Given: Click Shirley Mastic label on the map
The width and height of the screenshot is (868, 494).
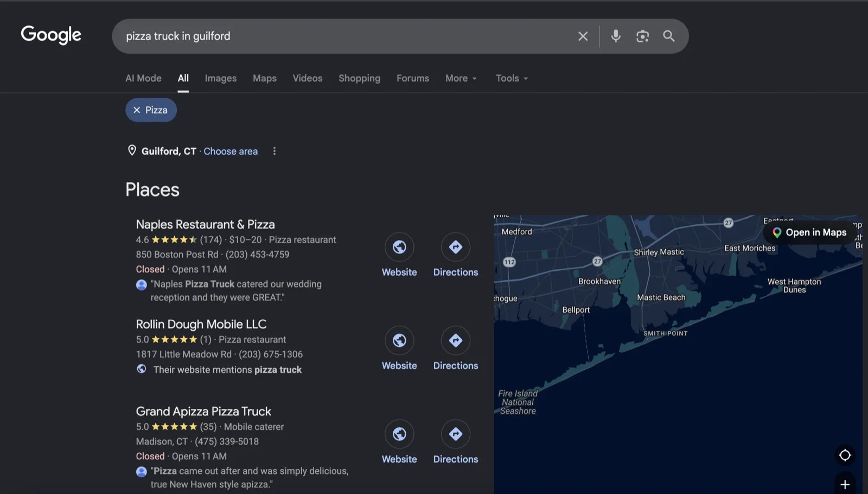Looking at the screenshot, I should 659,252.
